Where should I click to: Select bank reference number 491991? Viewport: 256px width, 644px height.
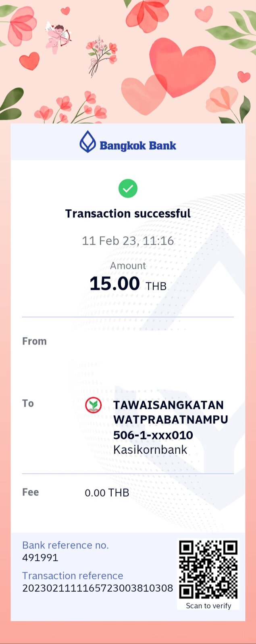point(40,557)
